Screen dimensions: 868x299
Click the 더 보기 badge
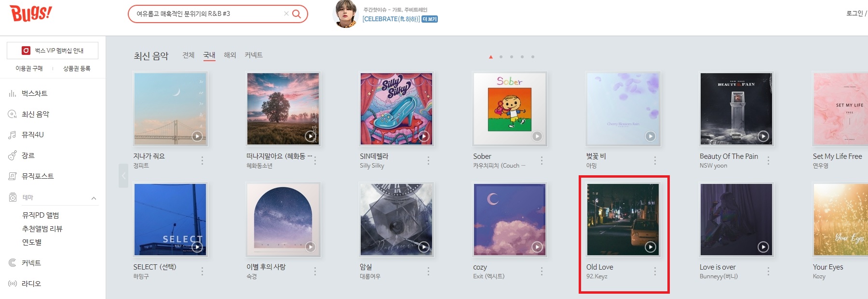[430, 19]
